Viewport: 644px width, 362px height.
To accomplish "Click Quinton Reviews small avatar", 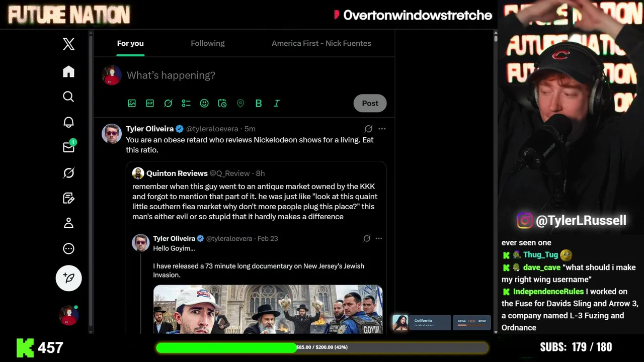I will pyautogui.click(x=138, y=173).
